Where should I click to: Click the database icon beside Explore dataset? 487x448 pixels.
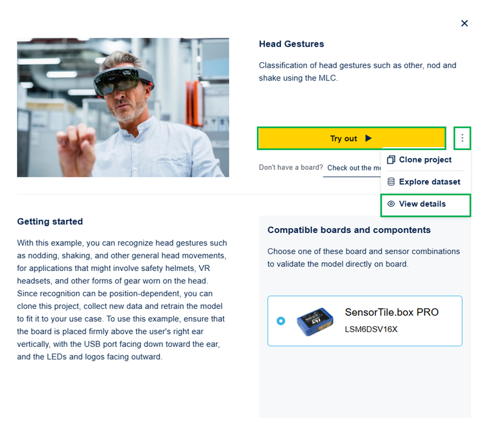tap(390, 182)
